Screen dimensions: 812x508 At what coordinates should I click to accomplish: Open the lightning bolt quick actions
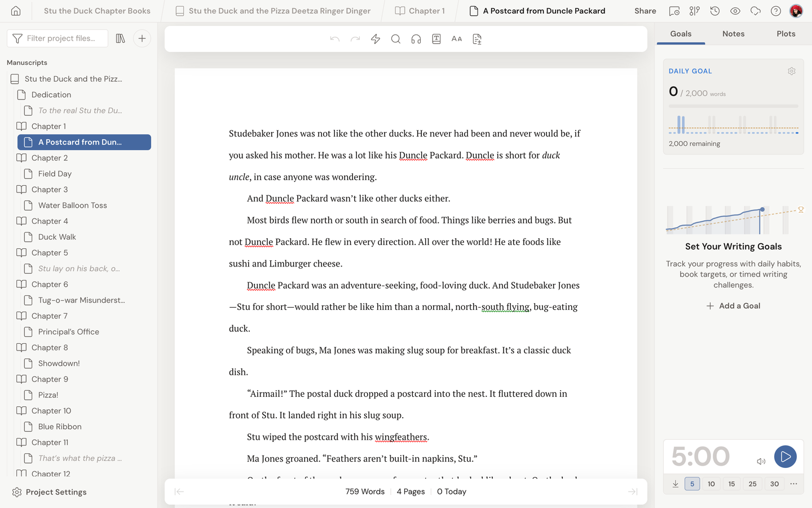(376, 39)
